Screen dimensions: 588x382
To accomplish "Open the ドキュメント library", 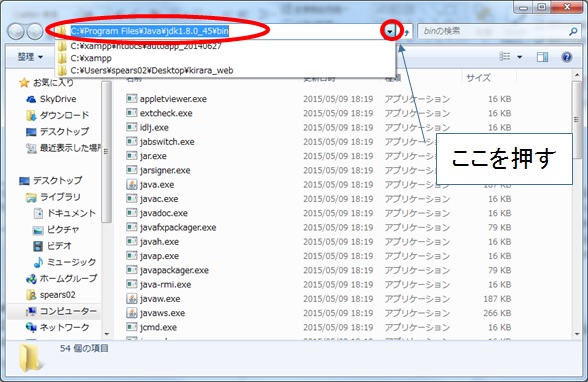I will [64, 213].
